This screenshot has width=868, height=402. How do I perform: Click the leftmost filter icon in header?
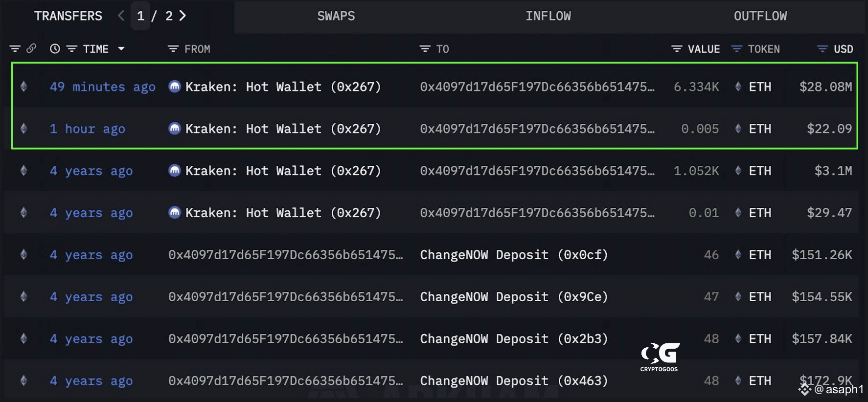tap(15, 49)
